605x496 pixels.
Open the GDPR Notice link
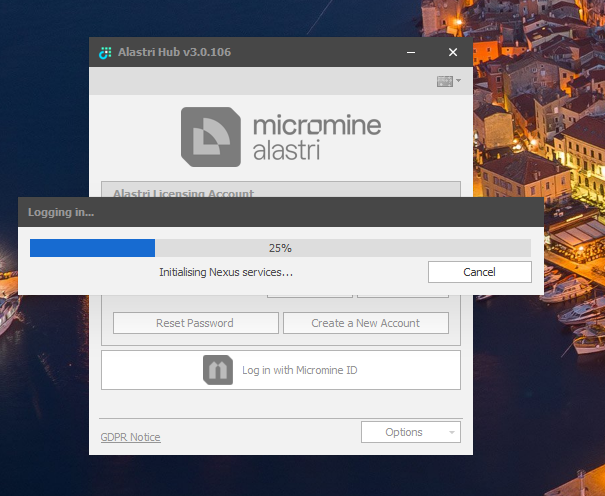pos(130,437)
